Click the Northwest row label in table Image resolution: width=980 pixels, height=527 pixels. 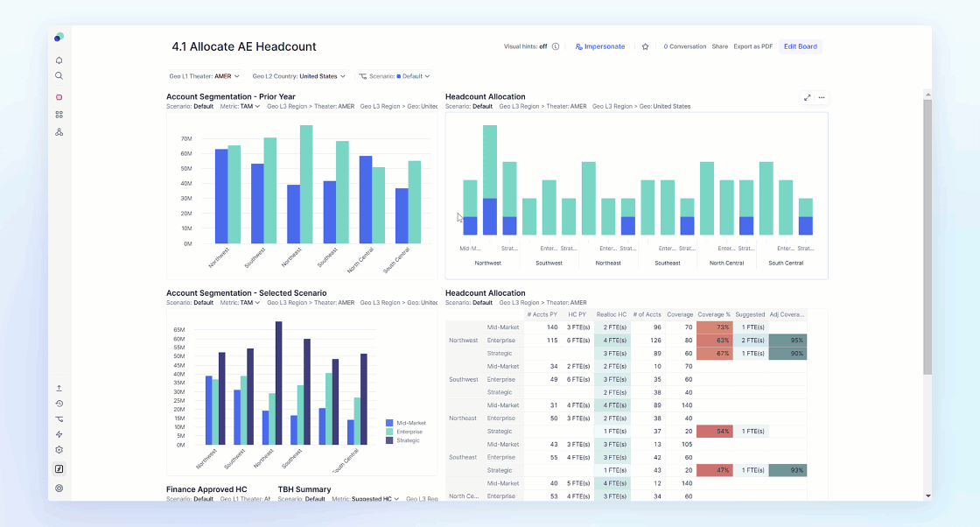tap(463, 341)
